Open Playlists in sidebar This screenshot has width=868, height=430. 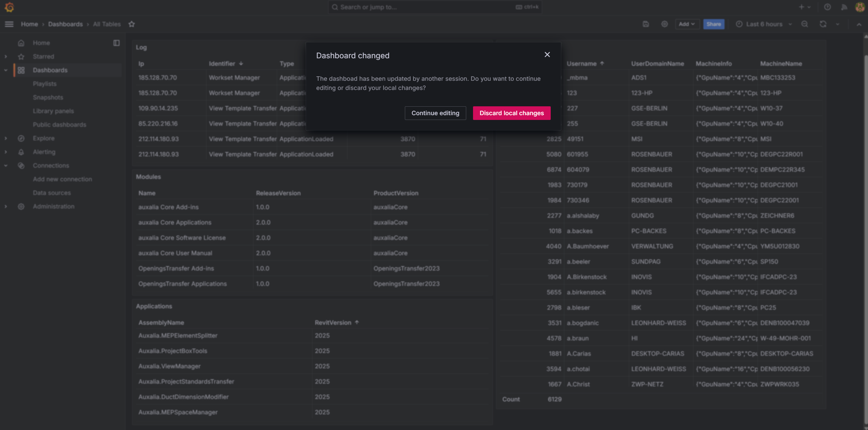(45, 84)
